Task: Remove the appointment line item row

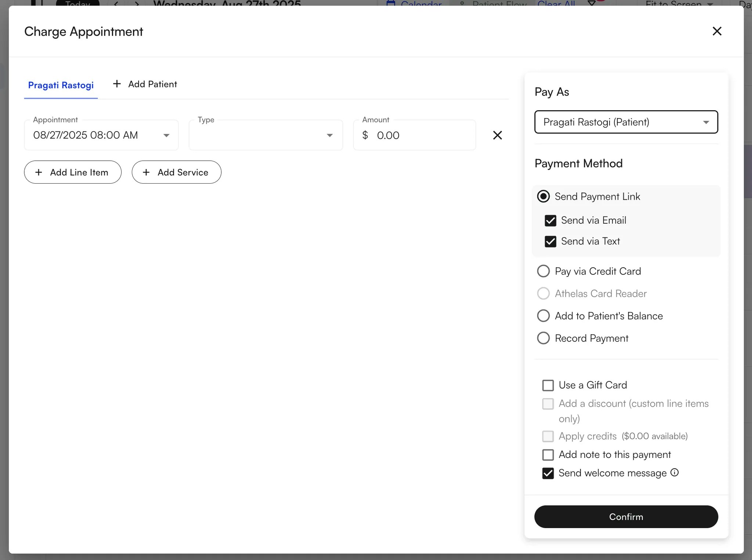Action: (x=497, y=135)
